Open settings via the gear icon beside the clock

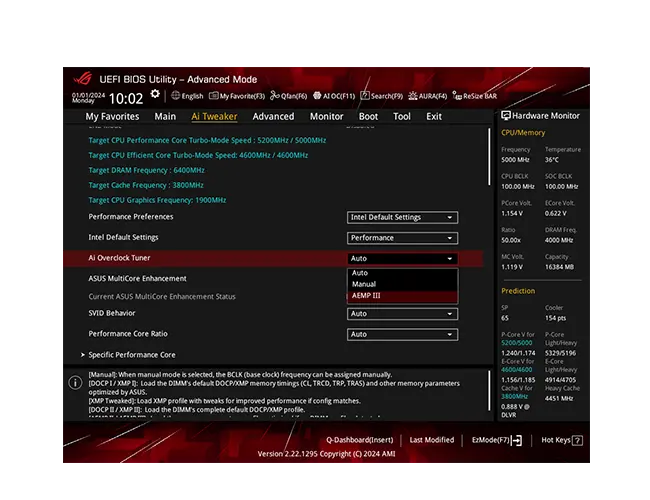[x=155, y=94]
